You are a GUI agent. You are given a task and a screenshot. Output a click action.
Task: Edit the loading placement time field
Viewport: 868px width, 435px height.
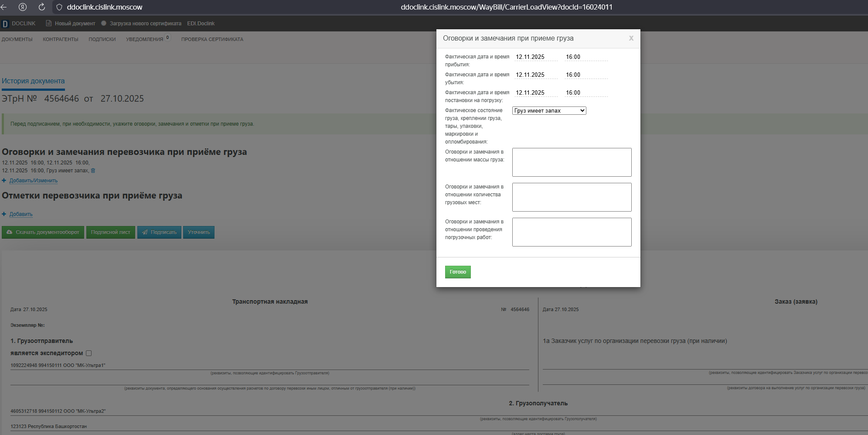pyautogui.click(x=586, y=93)
